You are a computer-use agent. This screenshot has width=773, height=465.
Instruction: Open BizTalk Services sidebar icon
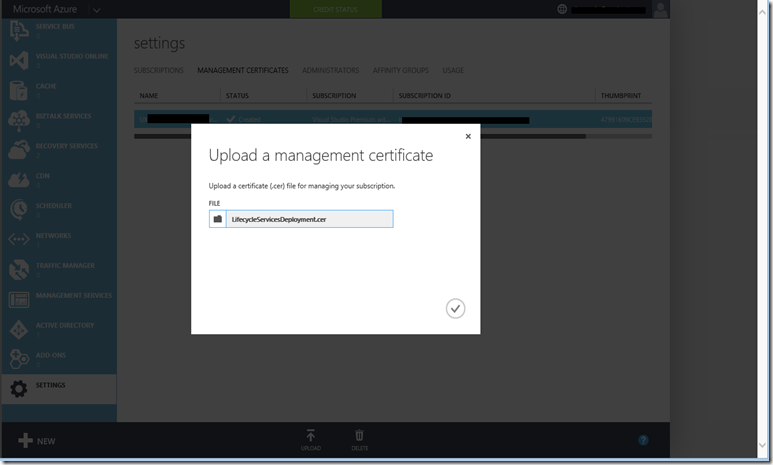[x=19, y=121]
